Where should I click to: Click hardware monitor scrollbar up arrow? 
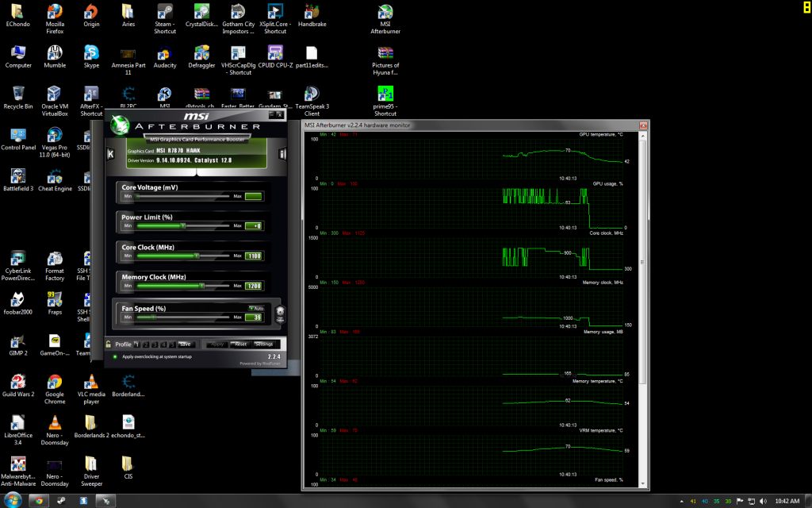coord(643,137)
